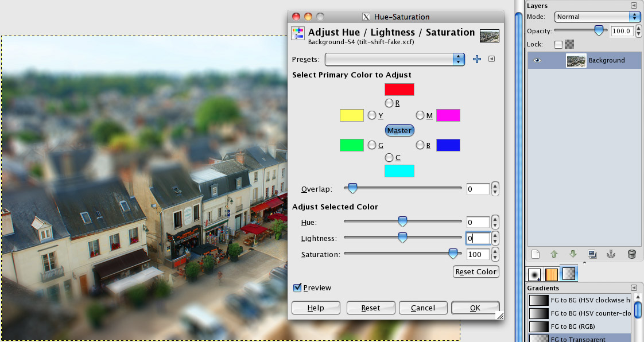This screenshot has width=644, height=342.
Task: Select the M primary color radio
Action: (x=420, y=115)
